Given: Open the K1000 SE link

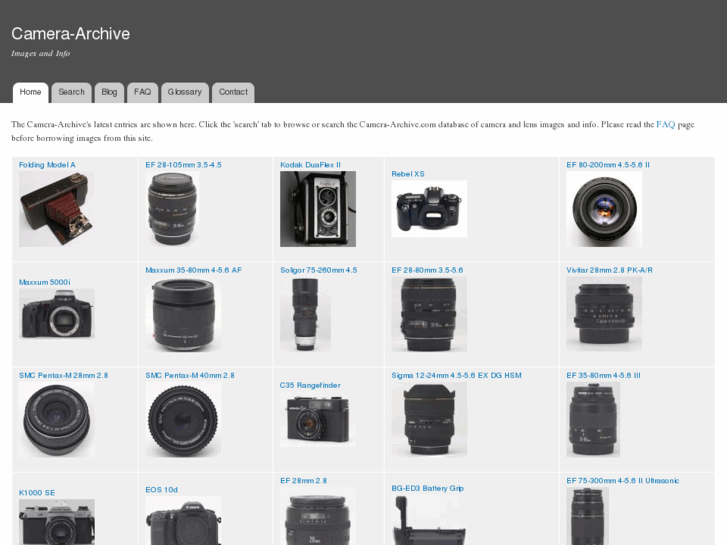Looking at the screenshot, I should point(37,493).
